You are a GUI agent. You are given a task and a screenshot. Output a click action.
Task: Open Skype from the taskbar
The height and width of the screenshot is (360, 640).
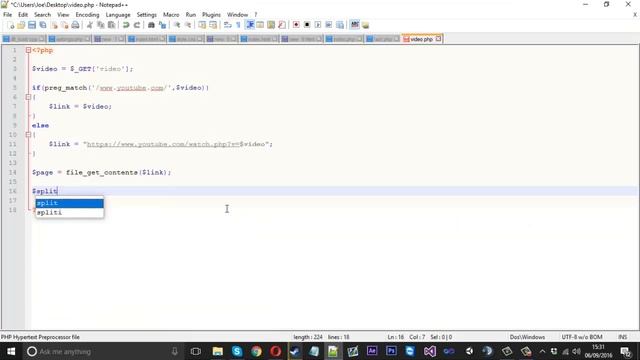click(237, 351)
